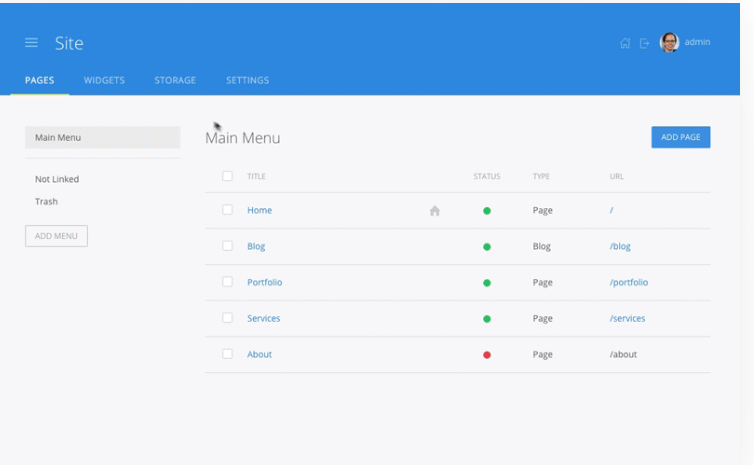Check the Blog page checkbox
The image size is (754, 465).
point(227,246)
